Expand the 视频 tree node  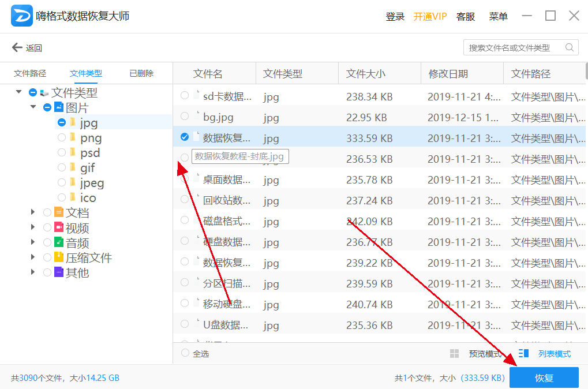[33, 227]
